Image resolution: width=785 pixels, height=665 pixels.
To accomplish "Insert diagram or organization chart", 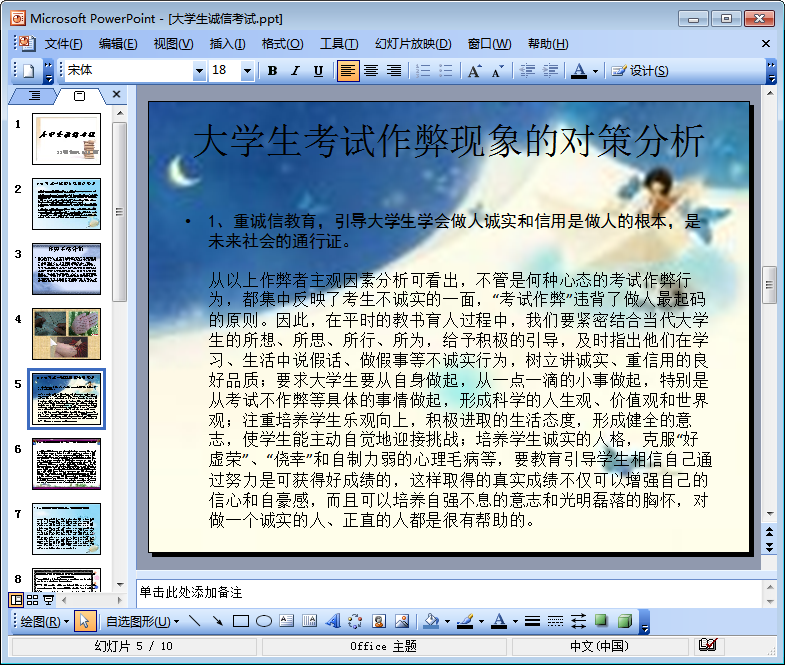I will (355, 621).
